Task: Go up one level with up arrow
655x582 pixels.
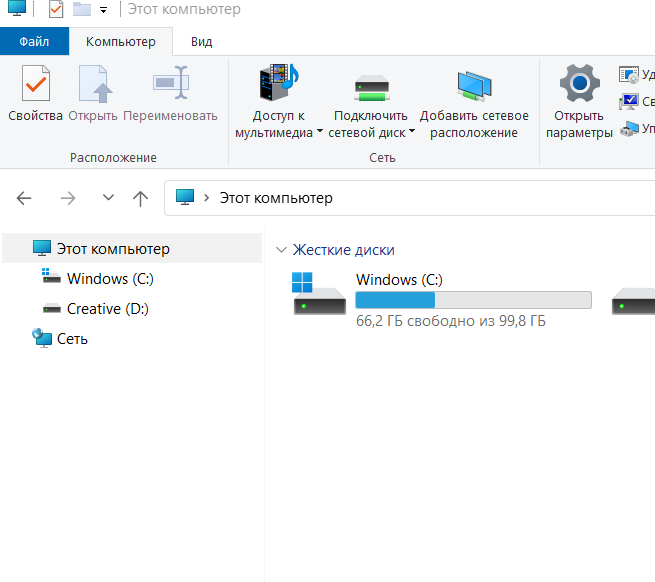Action: pos(140,198)
